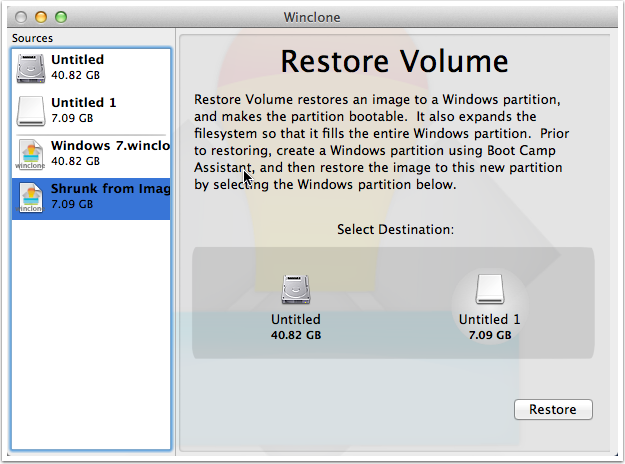Click the "40.82 GB" label under destination Untitled
The height and width of the screenshot is (464, 625).
[296, 335]
